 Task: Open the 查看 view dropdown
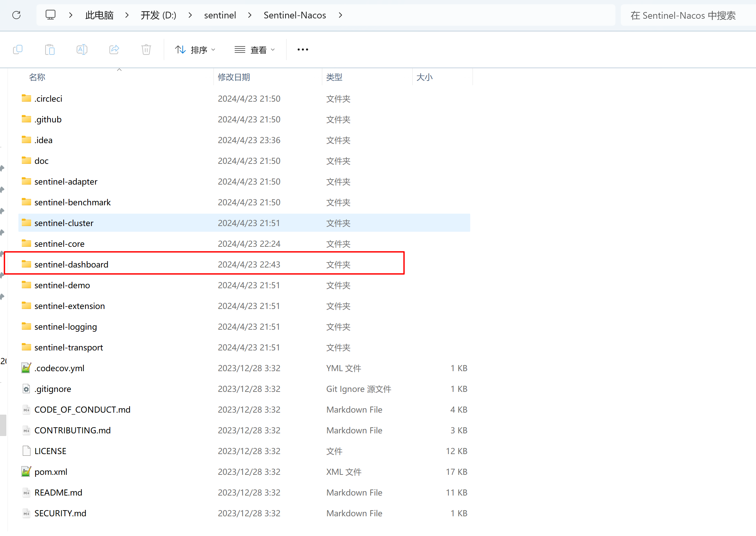(x=255, y=50)
